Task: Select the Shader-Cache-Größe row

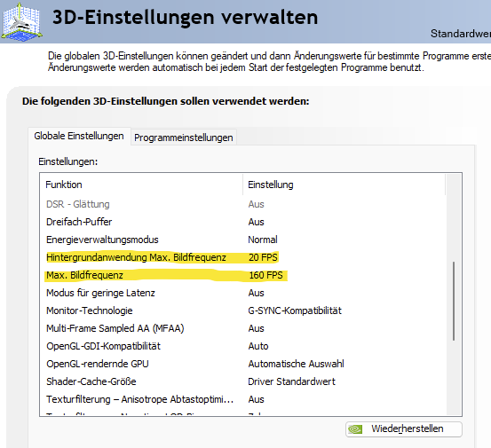Action: 242,381
